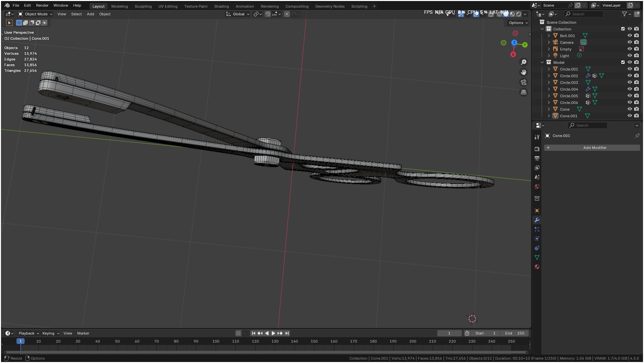Switch to the Modeling workspace tab
644x363 pixels.
click(x=119, y=6)
